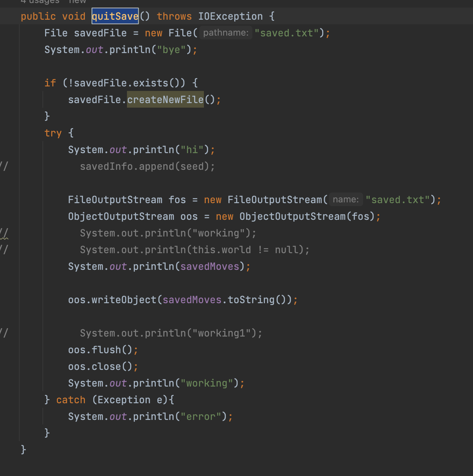Place cursor in the "hi" string
This screenshot has height=476, width=473.
[192, 150]
